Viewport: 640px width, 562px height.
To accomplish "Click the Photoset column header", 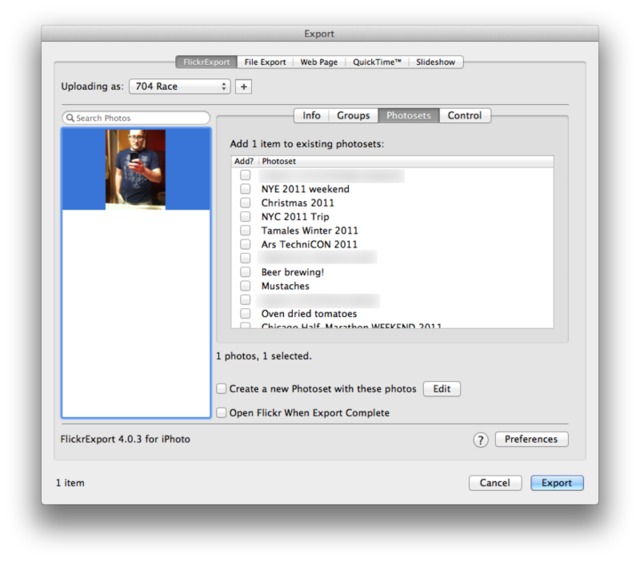I will coord(406,161).
